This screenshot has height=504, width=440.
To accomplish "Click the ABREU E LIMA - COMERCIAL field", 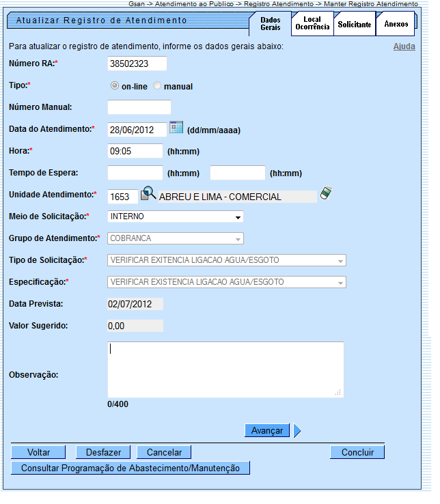I will 238,197.
